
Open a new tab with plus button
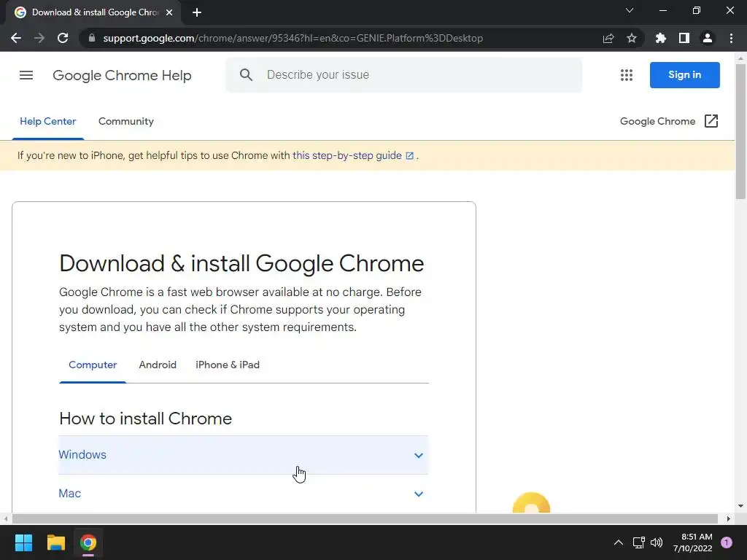[197, 12]
